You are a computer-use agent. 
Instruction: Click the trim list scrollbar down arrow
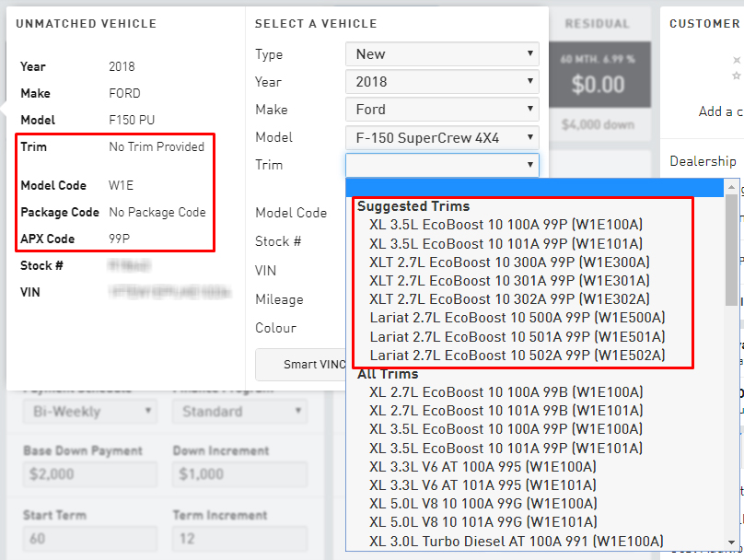pyautogui.click(x=732, y=542)
